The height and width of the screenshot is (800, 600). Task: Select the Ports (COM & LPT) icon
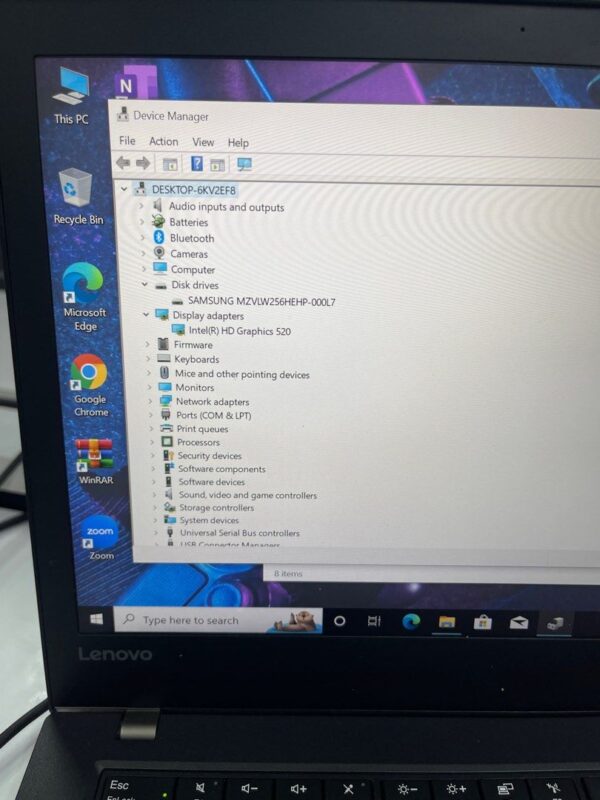(x=166, y=415)
